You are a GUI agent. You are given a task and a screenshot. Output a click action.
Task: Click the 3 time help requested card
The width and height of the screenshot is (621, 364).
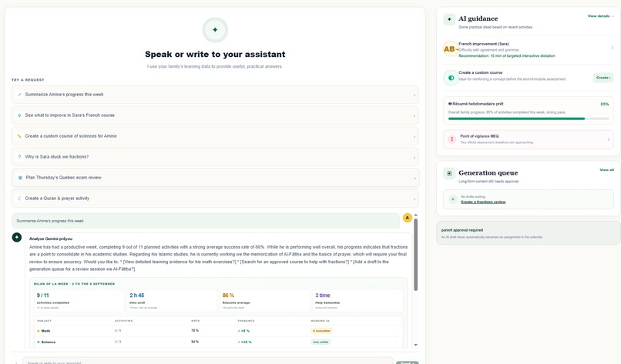[x=357, y=300]
